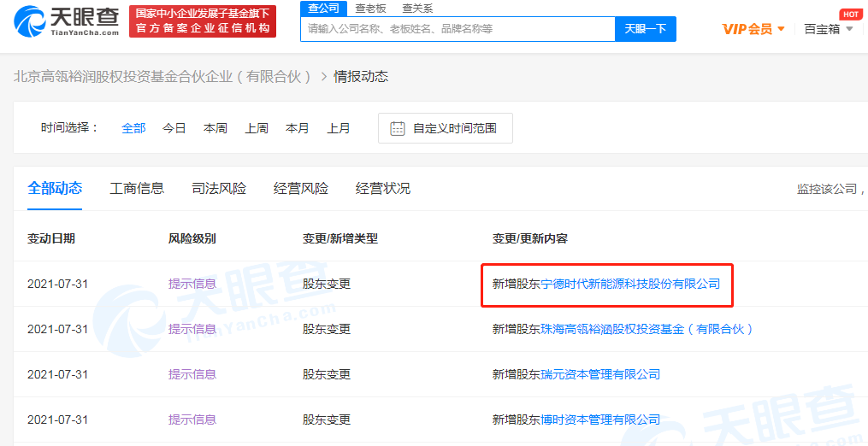Click the 天眼一下 search button
The image size is (868, 446).
pos(646,29)
